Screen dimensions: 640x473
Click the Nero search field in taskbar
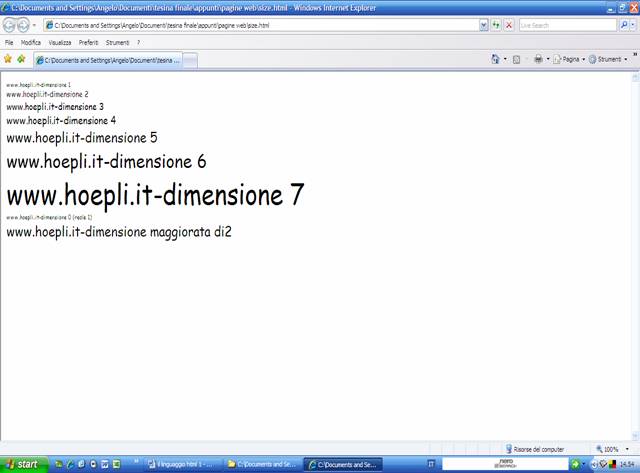coord(505,464)
